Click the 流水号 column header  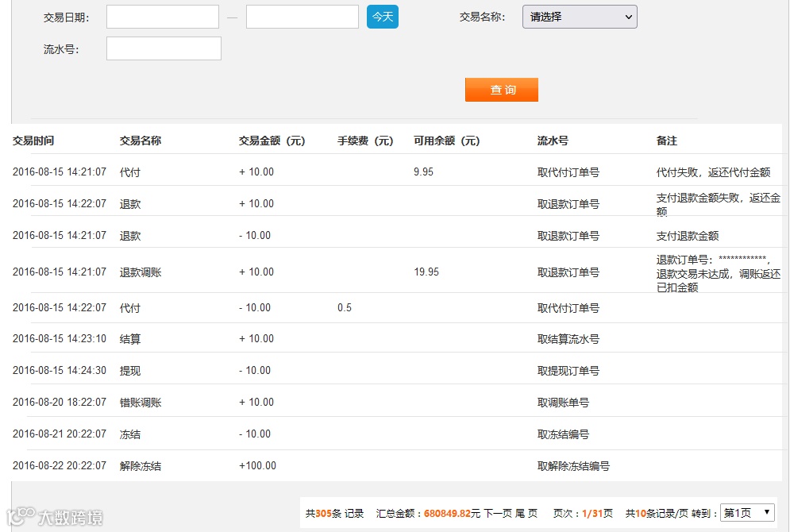553,141
